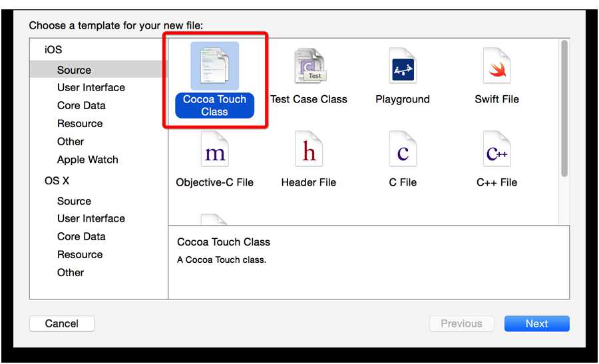The height and width of the screenshot is (364, 599).
Task: Choose the Test Case Class template icon
Action: tap(309, 66)
